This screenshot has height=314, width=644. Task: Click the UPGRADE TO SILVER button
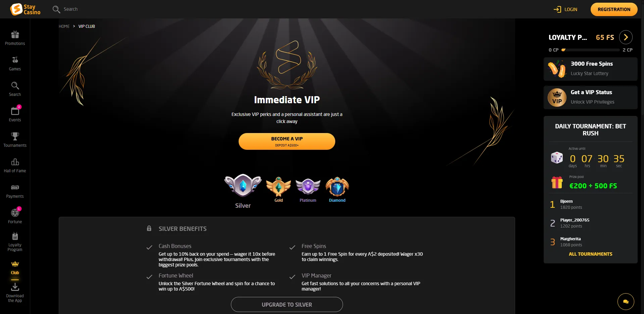(287, 305)
